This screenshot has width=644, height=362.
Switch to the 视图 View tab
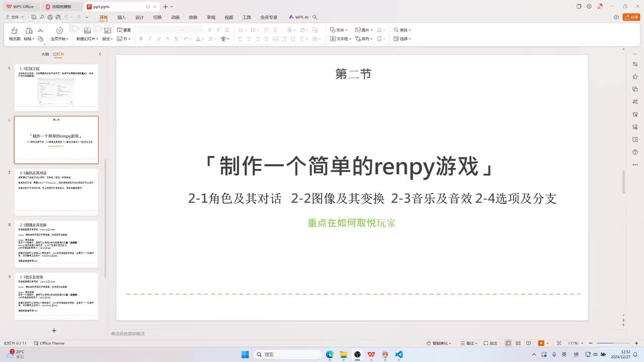(x=229, y=17)
